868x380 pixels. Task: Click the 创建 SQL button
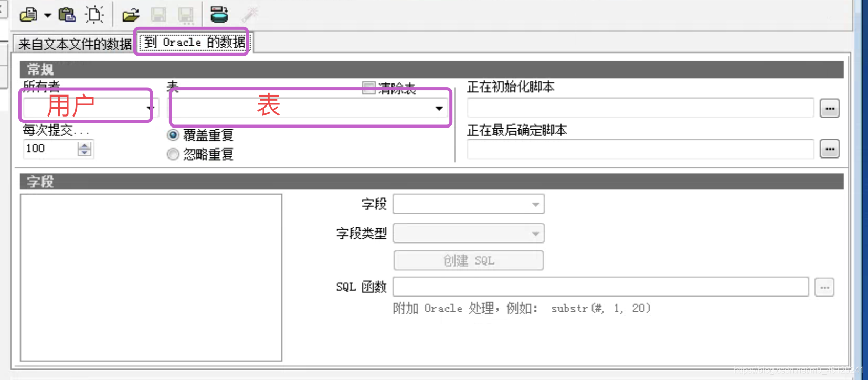[469, 260]
